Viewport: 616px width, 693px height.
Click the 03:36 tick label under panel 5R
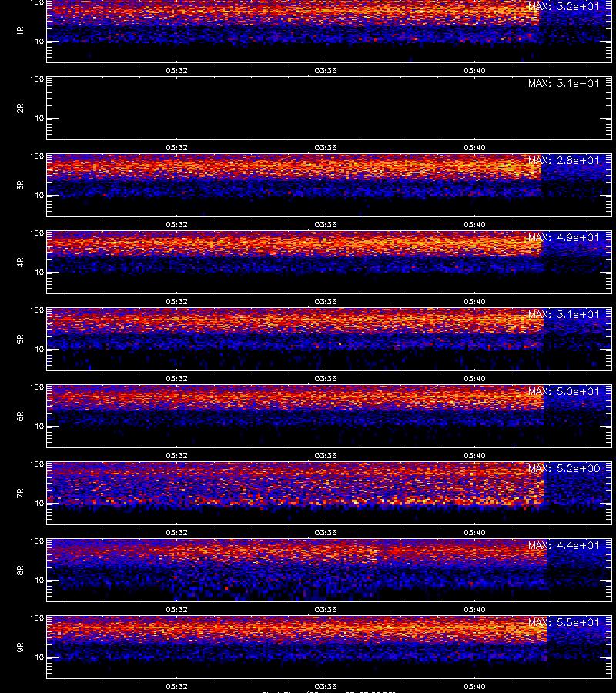pyautogui.click(x=326, y=378)
